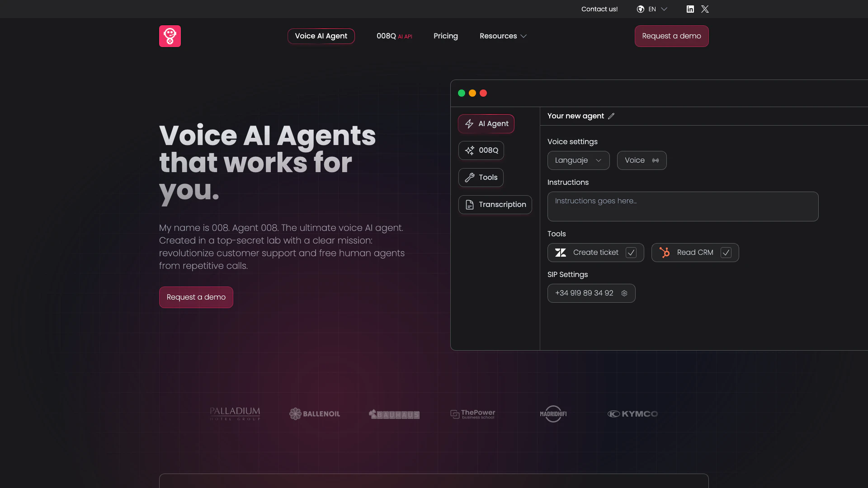Toggle the Create ticket checkbox

[631, 253]
